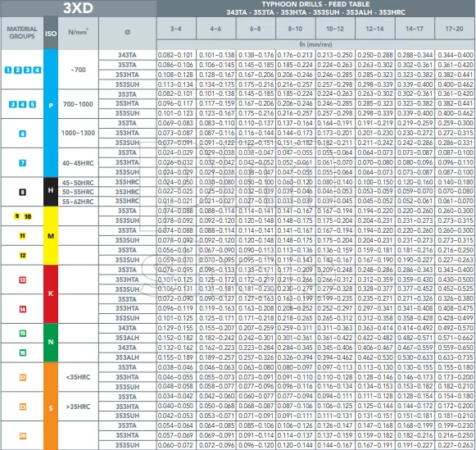Select feed value 0.571-0.662

(456, 338)
